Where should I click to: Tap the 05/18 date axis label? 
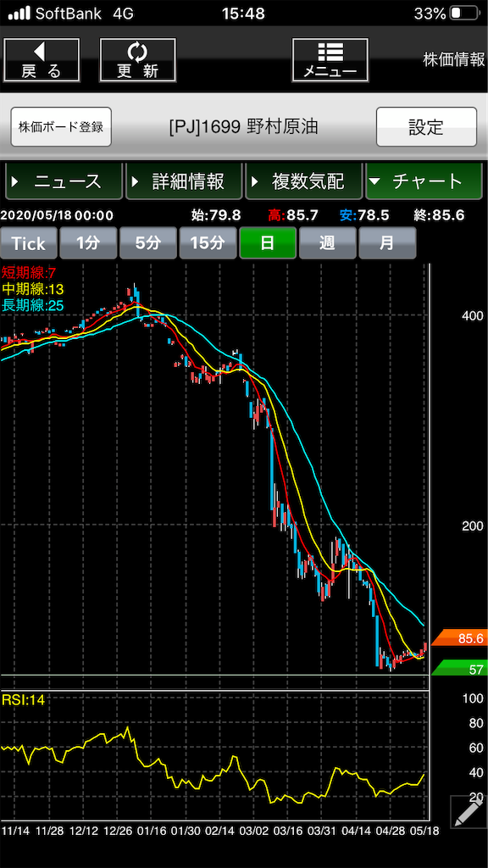424,831
